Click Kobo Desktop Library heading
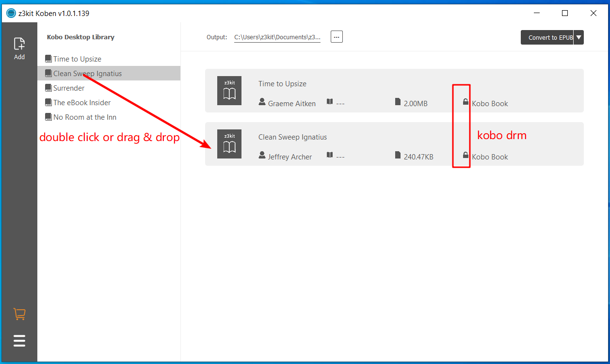Image resolution: width=610 pixels, height=364 pixels. pyautogui.click(x=80, y=37)
